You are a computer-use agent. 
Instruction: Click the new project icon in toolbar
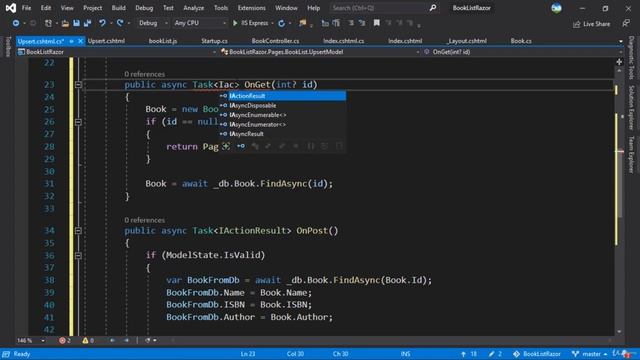pyautogui.click(x=48, y=23)
